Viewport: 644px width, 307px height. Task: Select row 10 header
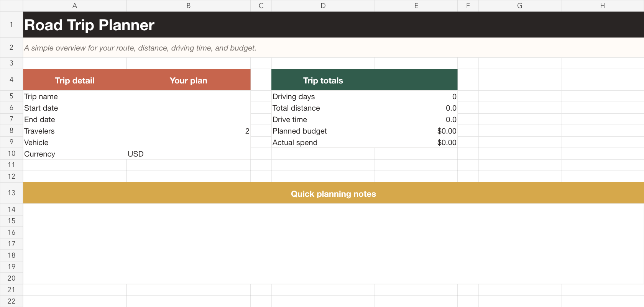(x=11, y=153)
